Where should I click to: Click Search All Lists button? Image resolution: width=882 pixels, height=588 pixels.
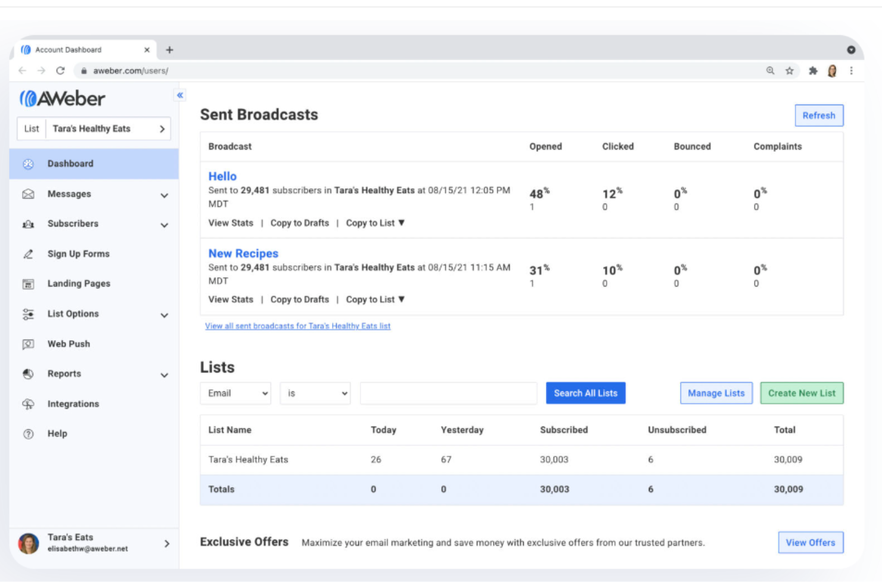point(586,393)
